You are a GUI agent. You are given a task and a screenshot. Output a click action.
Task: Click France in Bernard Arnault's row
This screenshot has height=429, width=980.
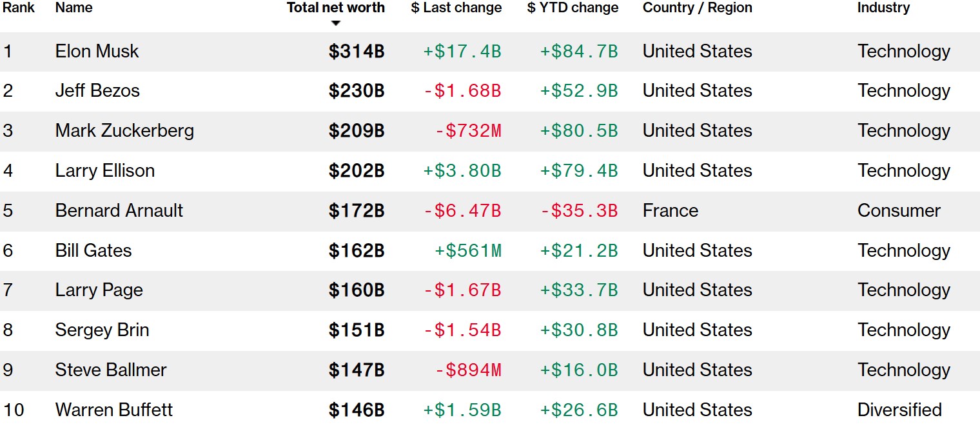tap(671, 211)
